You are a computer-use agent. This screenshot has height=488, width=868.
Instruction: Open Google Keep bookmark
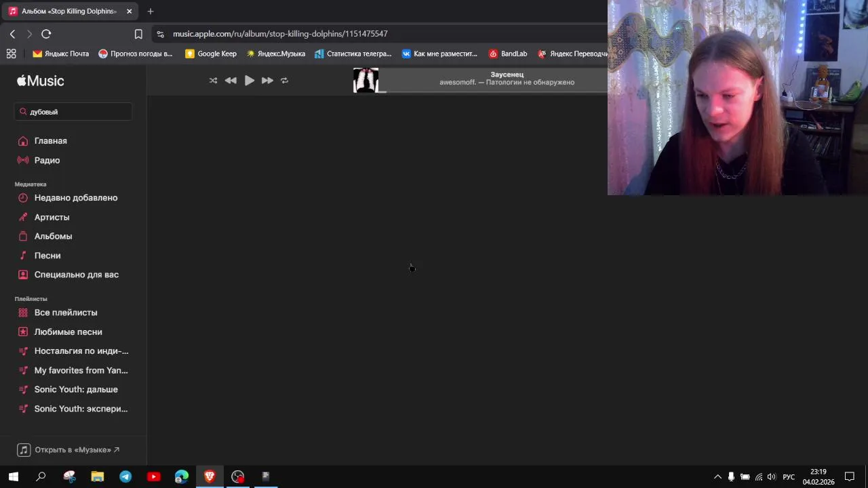(x=211, y=54)
